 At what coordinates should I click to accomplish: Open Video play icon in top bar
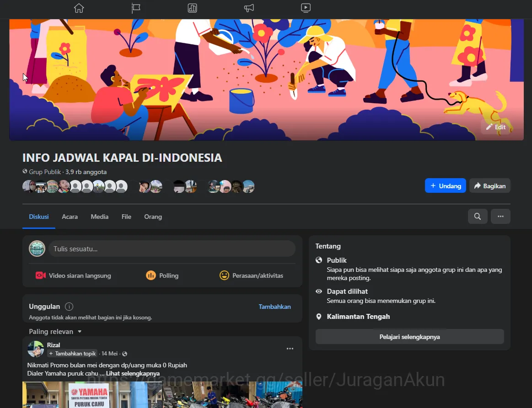306,8
